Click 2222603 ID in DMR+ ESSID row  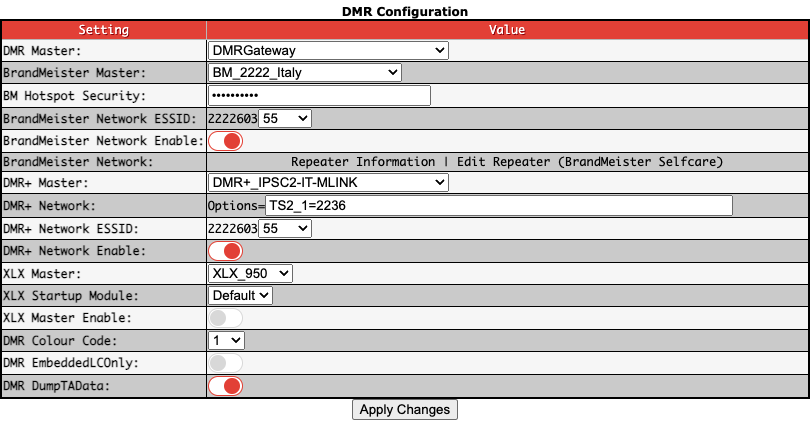(233, 229)
